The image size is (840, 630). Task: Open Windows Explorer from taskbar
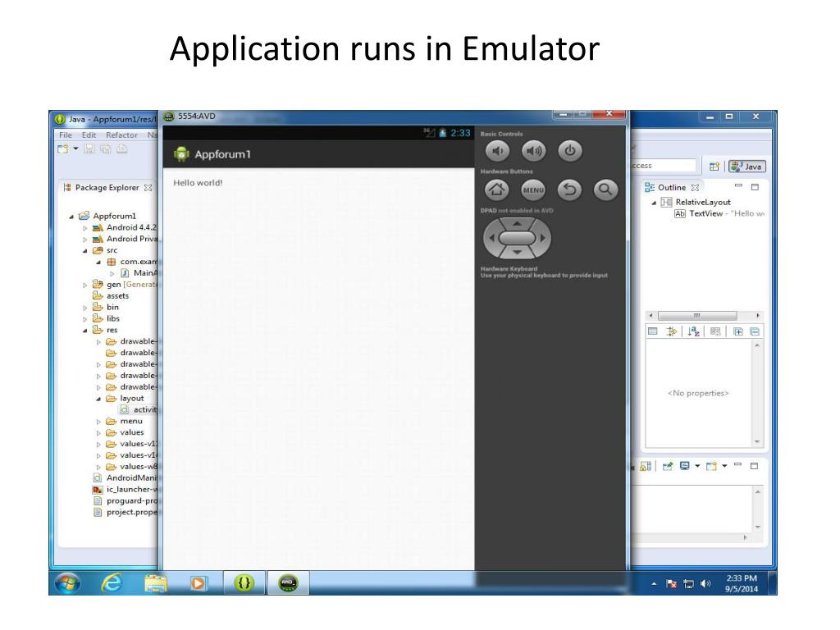click(x=155, y=583)
